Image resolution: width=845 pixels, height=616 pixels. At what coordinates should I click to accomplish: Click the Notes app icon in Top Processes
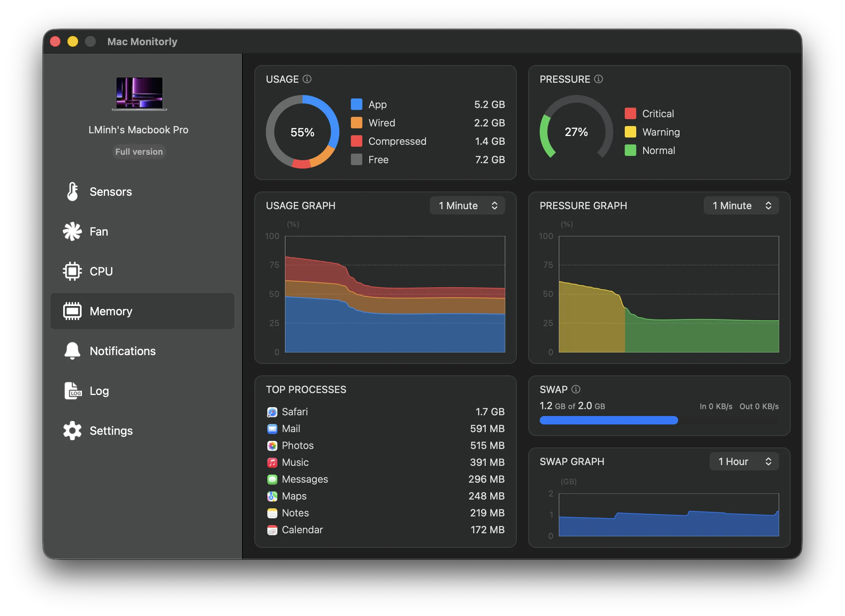pos(272,513)
